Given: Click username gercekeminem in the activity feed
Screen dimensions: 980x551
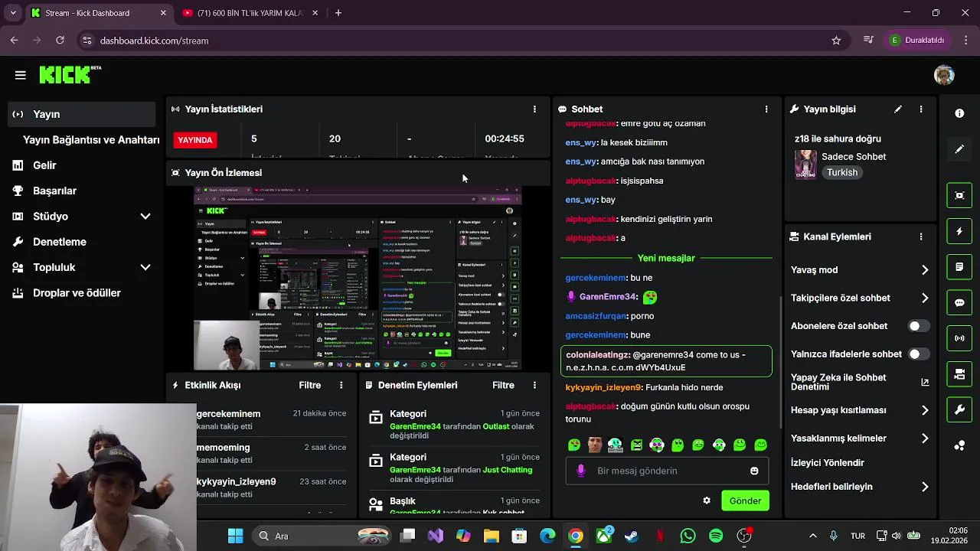Looking at the screenshot, I should (x=228, y=414).
